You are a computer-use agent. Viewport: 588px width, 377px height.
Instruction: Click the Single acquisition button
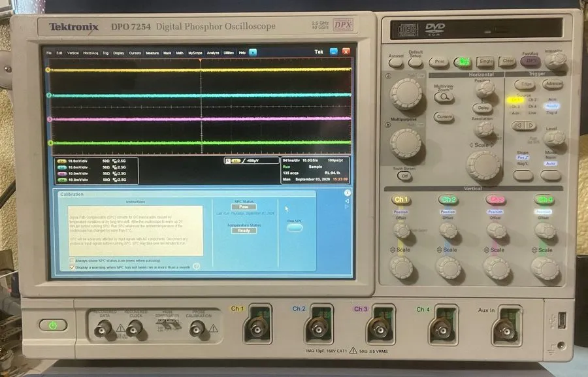(x=485, y=61)
